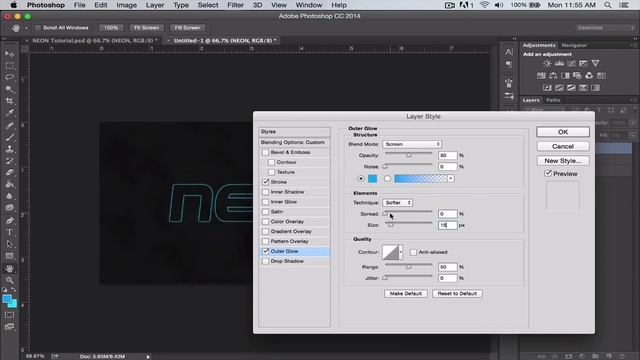Enable the Inner Shadow checkbox

pyautogui.click(x=266, y=192)
